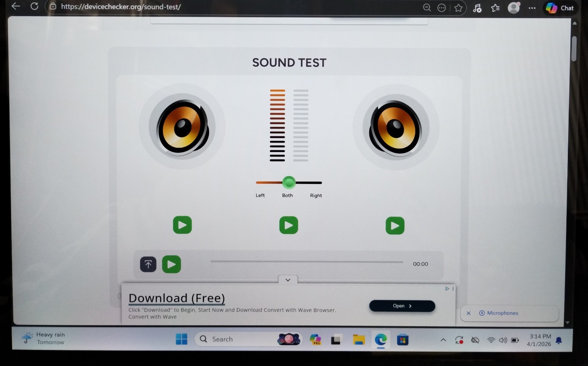Reload the sound test page

34,6
